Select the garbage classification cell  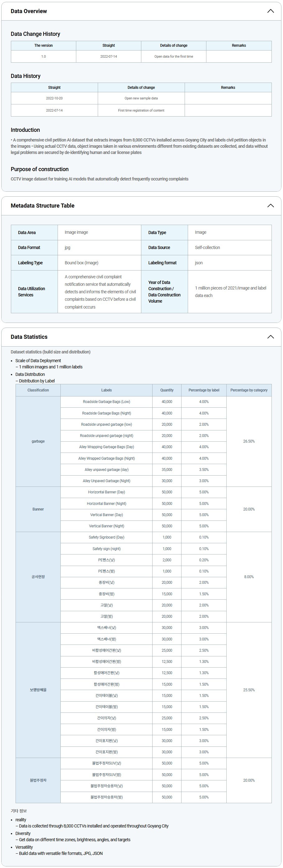coord(38,441)
